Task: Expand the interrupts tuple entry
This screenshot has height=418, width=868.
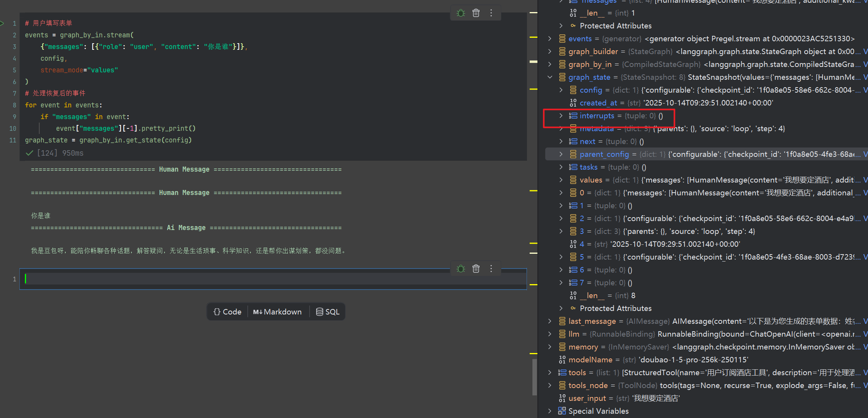Action: point(561,116)
